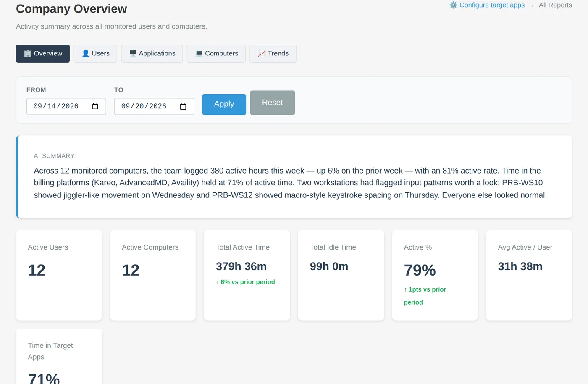Click the Avg Active / User label

pyautogui.click(x=525, y=247)
